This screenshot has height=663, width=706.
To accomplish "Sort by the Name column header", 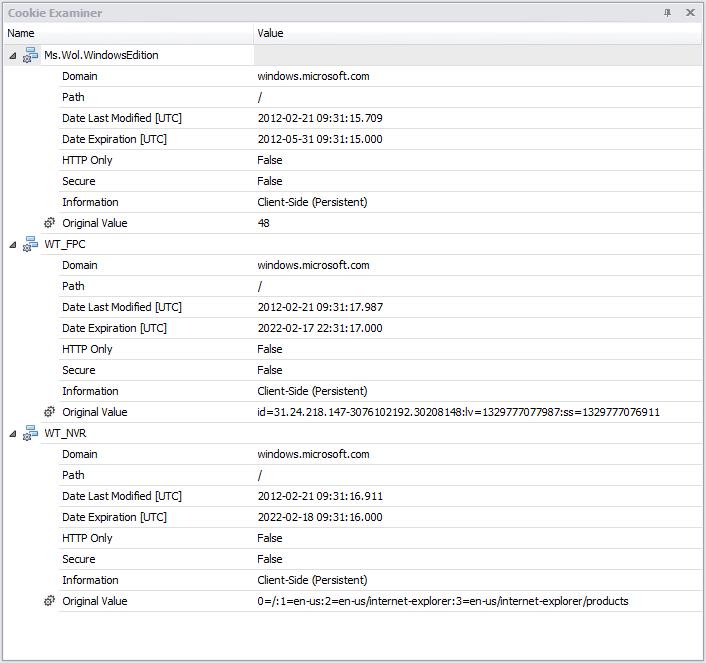I will (128, 33).
